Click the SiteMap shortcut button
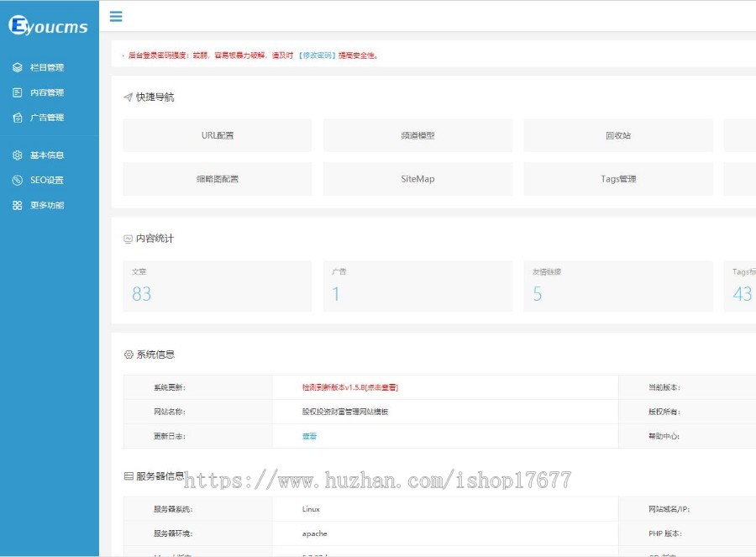The height and width of the screenshot is (557, 756). (x=417, y=179)
